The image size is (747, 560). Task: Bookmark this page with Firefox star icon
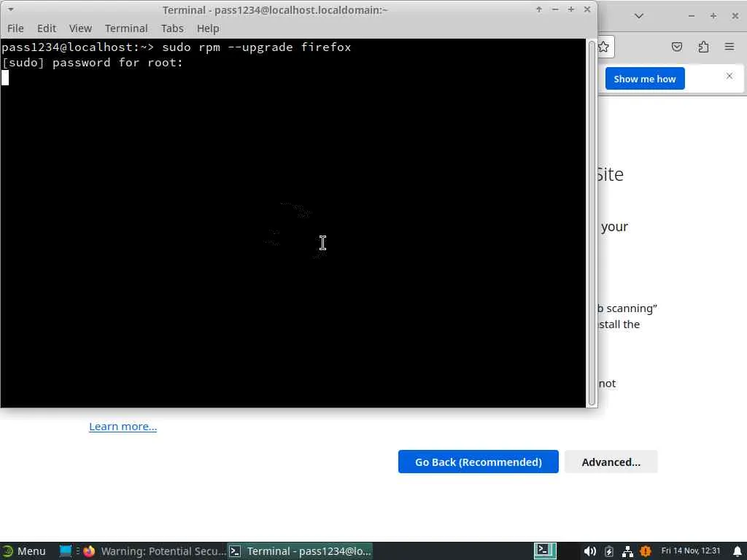[603, 47]
